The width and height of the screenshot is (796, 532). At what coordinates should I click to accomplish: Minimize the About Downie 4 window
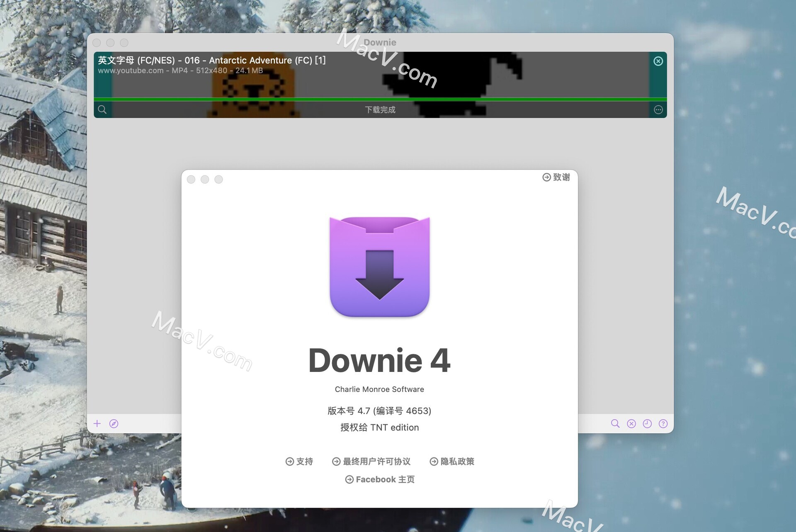[x=205, y=179]
